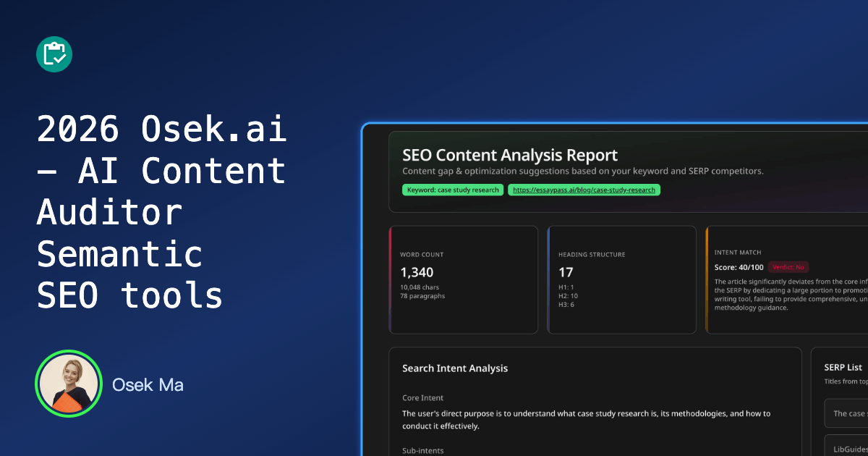The width and height of the screenshot is (868, 456).
Task: Click the core intent description paragraph
Action: pos(586,420)
